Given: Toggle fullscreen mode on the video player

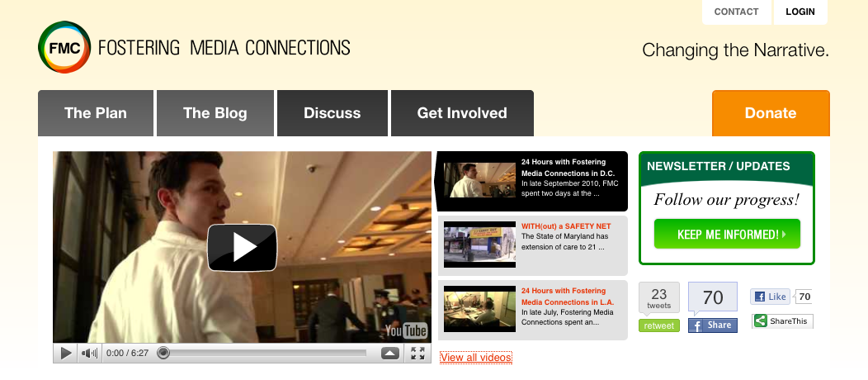Looking at the screenshot, I should (418, 353).
